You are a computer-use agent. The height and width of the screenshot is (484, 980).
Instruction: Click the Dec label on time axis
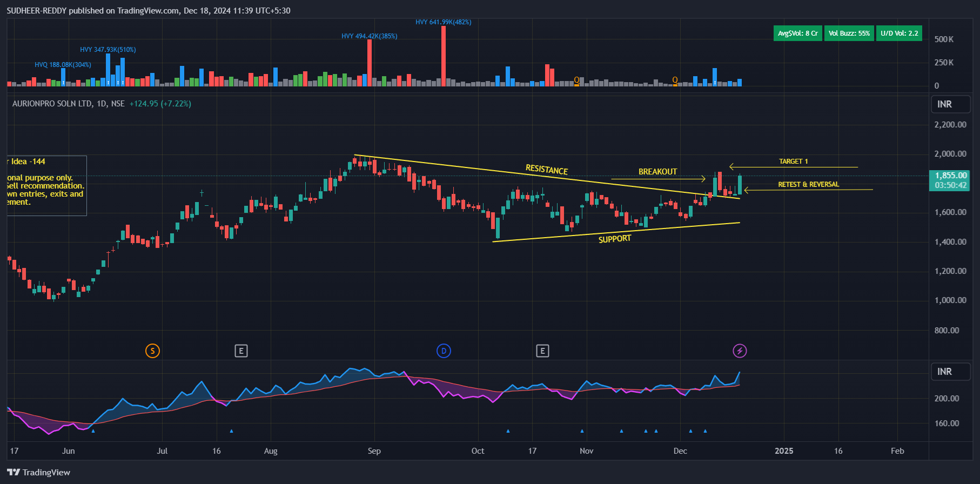click(680, 451)
